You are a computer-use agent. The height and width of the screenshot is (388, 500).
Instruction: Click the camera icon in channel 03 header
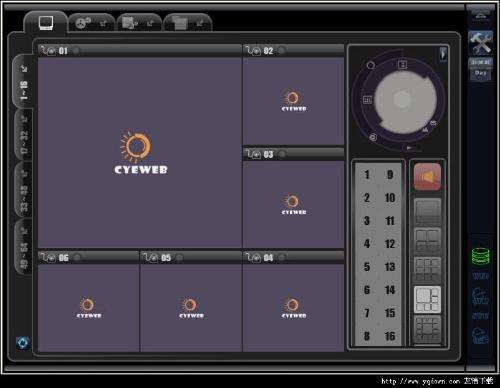[x=253, y=154]
